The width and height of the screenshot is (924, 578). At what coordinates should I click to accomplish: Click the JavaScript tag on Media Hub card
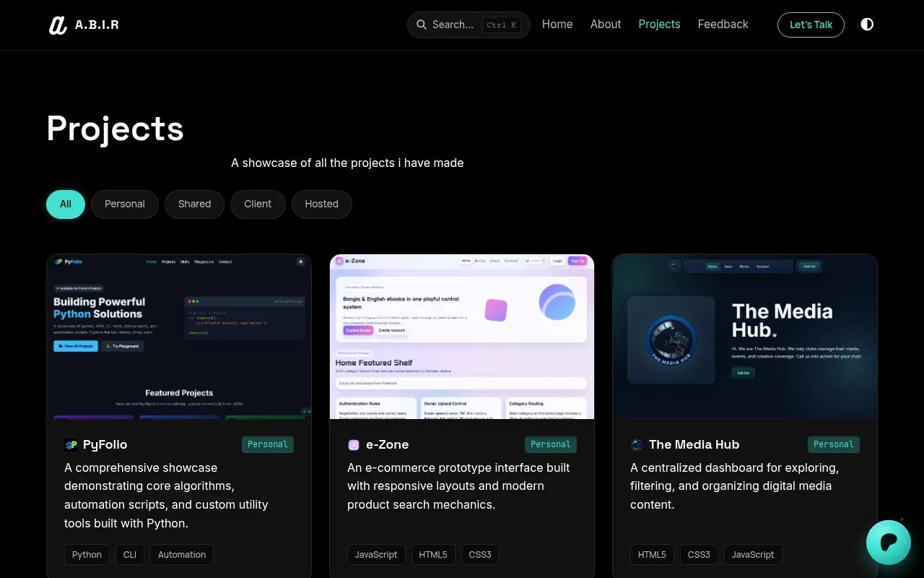coord(753,555)
